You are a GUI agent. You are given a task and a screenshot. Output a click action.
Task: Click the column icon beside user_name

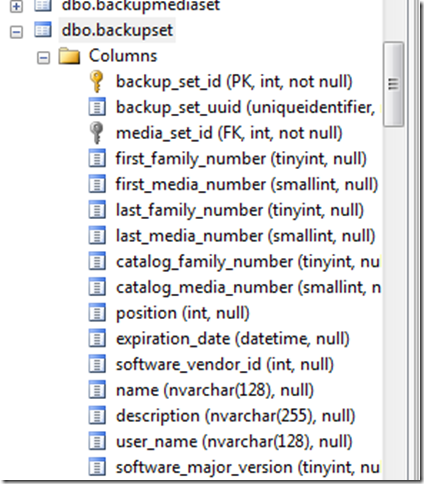tap(97, 441)
